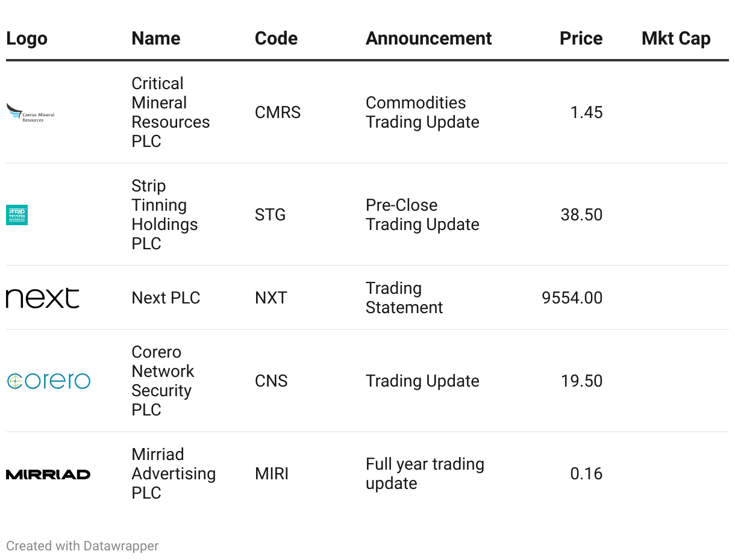This screenshot has height=560, width=735.
Task: Click the MIRI stock code
Action: 272,474
